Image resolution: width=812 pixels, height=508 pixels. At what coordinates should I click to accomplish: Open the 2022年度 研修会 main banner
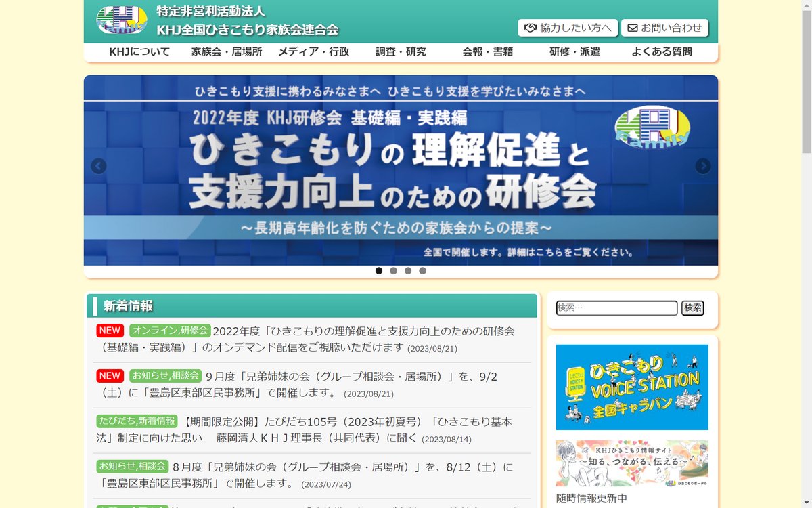coord(401,170)
